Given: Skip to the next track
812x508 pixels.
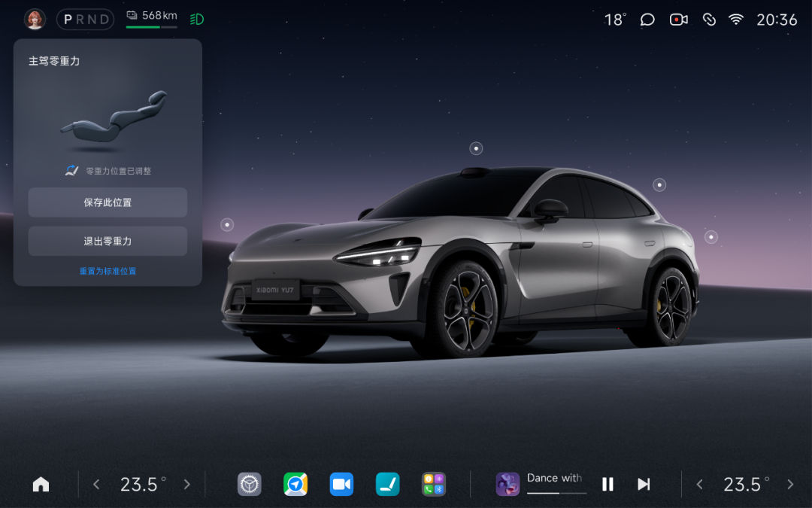Looking at the screenshot, I should pyautogui.click(x=643, y=484).
